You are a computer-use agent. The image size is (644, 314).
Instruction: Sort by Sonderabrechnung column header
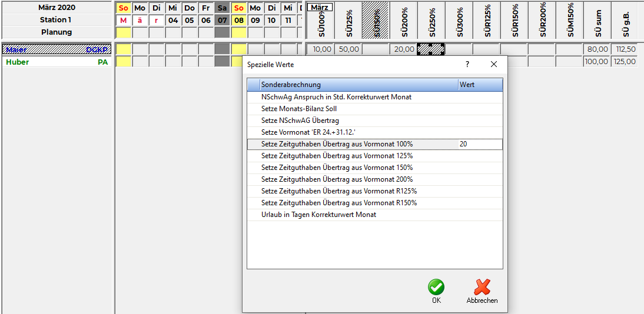353,85
